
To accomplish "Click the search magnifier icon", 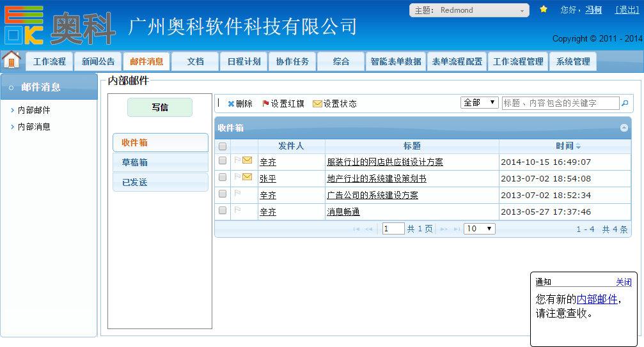I will coord(625,103).
